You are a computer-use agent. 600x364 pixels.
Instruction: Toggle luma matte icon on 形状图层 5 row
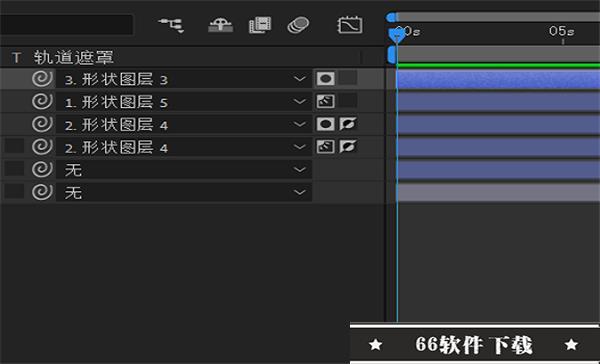tap(325, 101)
